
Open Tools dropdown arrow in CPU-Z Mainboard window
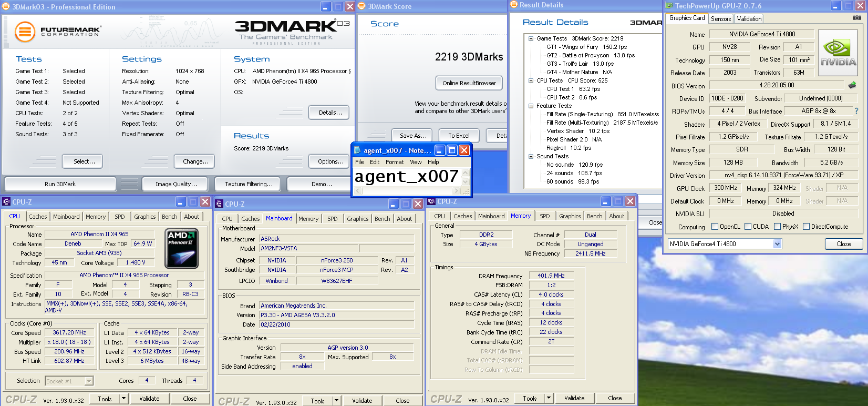336,401
